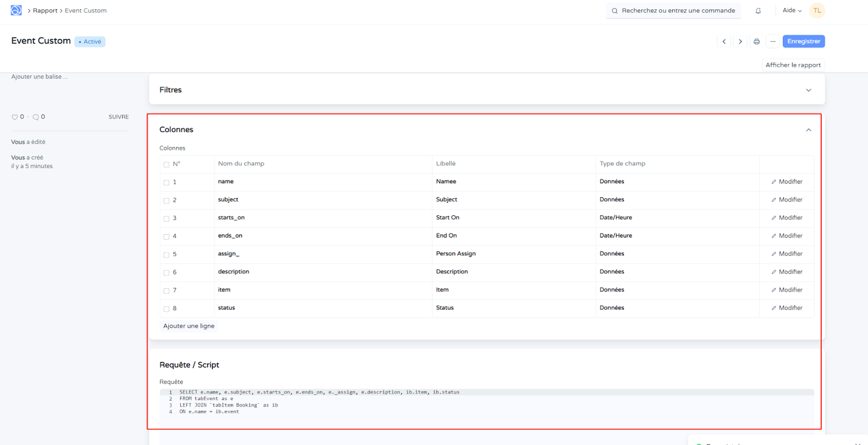Collapse the Colonnes section
Image resolution: width=868 pixels, height=445 pixels.
click(808, 130)
